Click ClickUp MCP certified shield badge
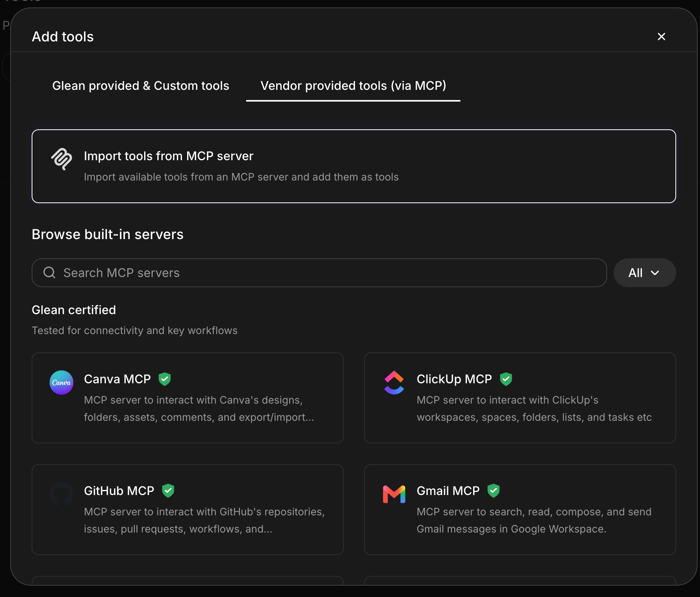700x597 pixels. tap(506, 379)
